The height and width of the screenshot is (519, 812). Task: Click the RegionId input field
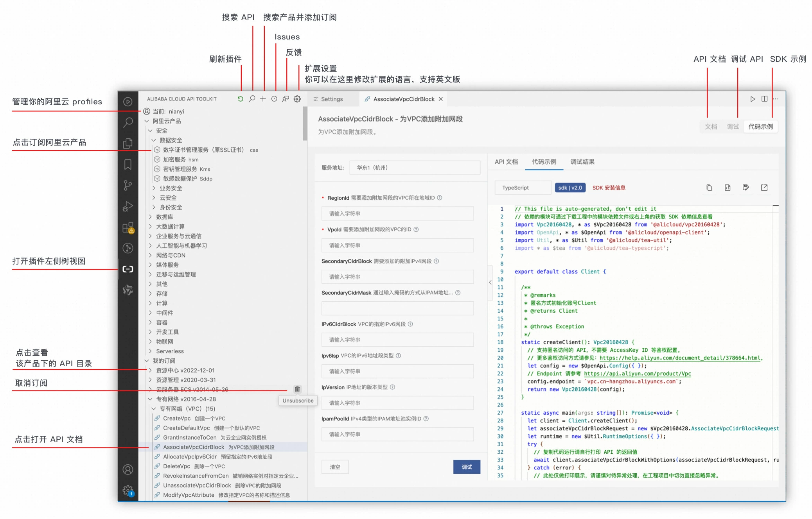click(x=397, y=214)
